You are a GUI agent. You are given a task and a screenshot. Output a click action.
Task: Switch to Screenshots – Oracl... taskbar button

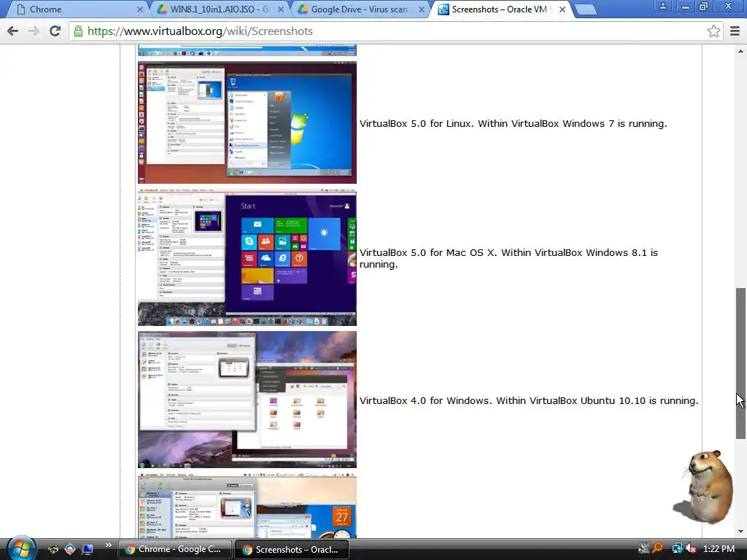(292, 549)
